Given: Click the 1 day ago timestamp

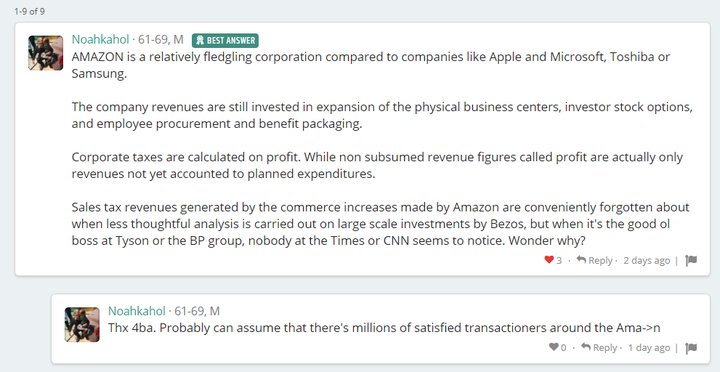Looking at the screenshot, I should pos(649,348).
